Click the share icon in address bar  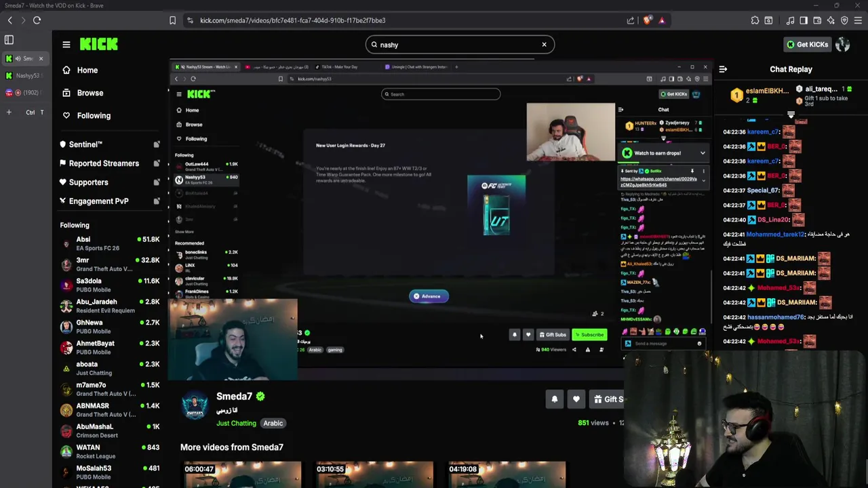point(631,20)
